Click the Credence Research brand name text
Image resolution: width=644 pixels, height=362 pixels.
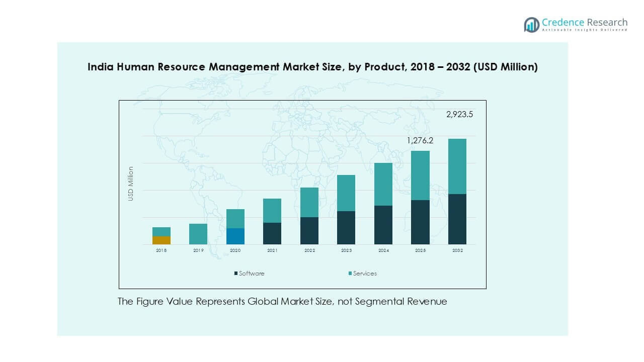point(585,22)
